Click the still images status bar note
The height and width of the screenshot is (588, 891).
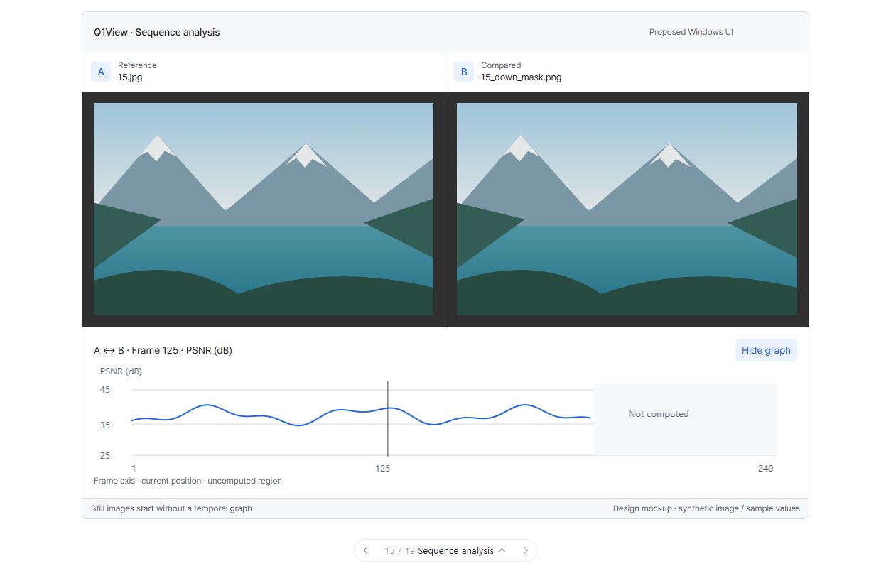pyautogui.click(x=171, y=508)
